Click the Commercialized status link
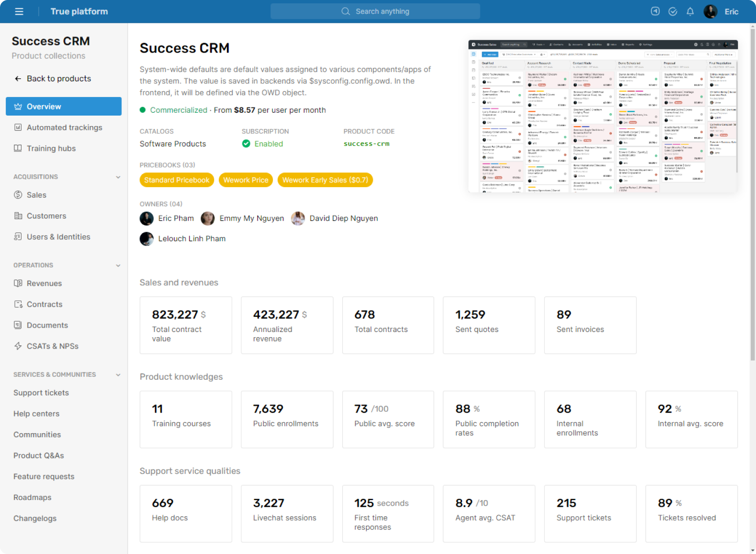The image size is (756, 554). coord(179,110)
